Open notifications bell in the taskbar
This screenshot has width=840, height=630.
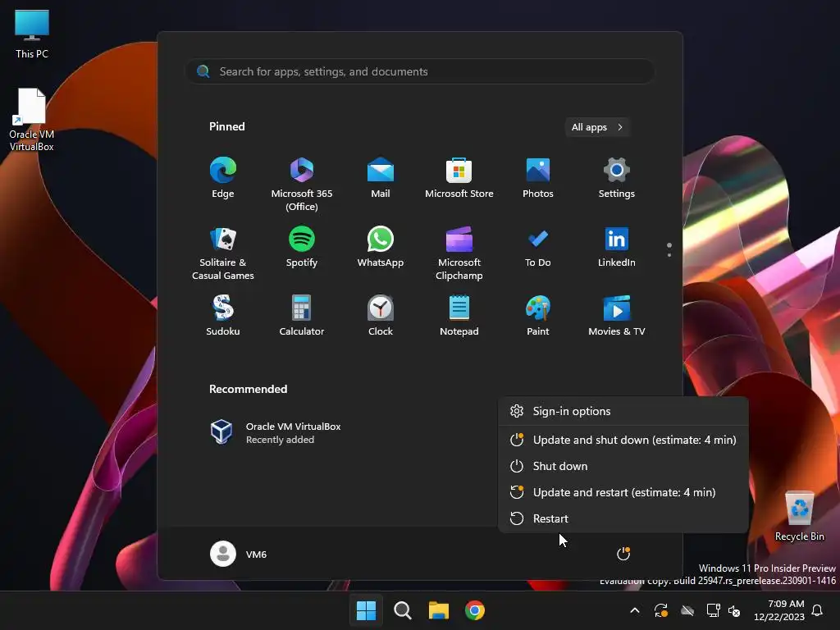(818, 610)
